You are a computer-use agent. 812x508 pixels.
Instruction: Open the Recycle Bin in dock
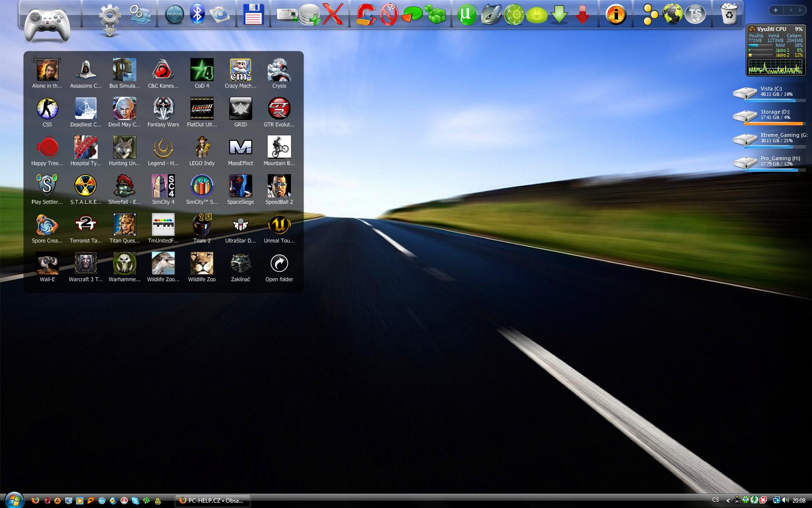click(x=728, y=15)
